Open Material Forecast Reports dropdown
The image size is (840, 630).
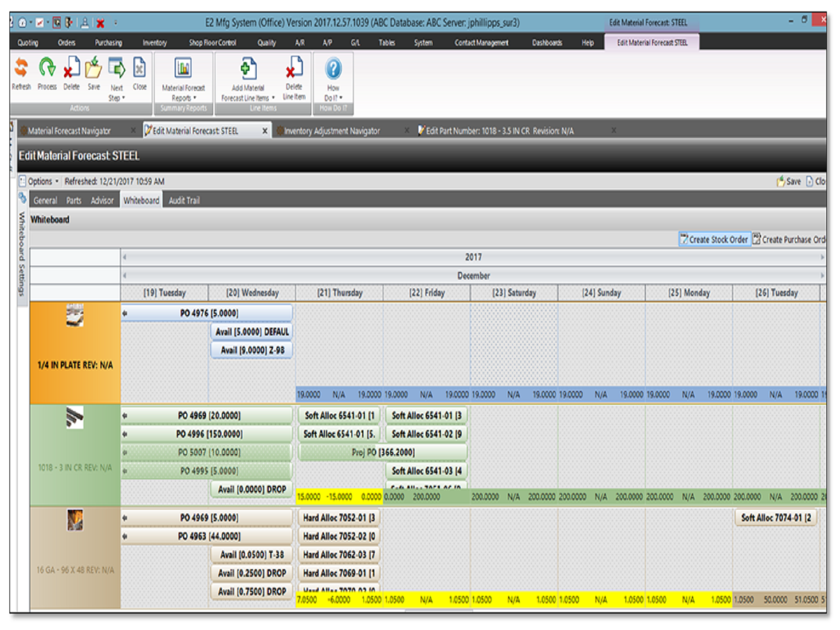183,79
